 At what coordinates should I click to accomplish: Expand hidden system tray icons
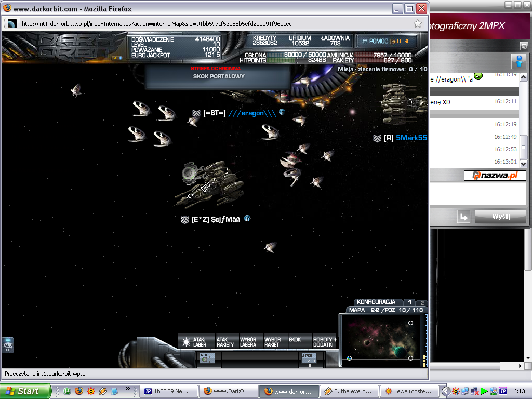click(x=446, y=391)
